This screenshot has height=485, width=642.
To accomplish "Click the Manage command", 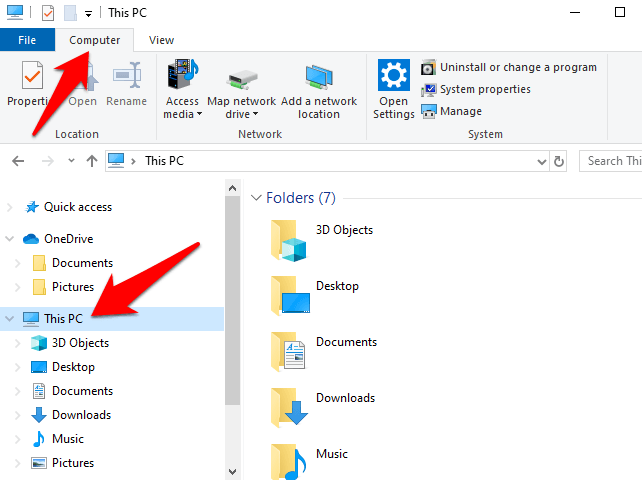I will click(451, 111).
